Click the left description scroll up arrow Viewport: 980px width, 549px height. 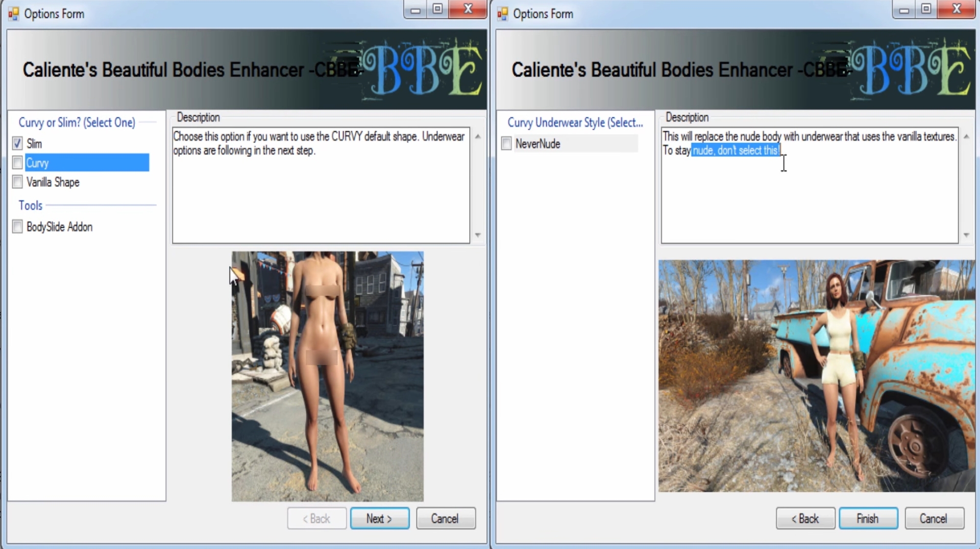point(478,136)
